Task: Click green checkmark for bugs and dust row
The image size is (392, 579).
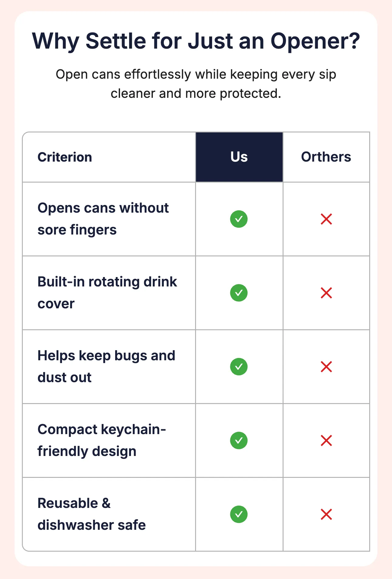Action: point(239,367)
